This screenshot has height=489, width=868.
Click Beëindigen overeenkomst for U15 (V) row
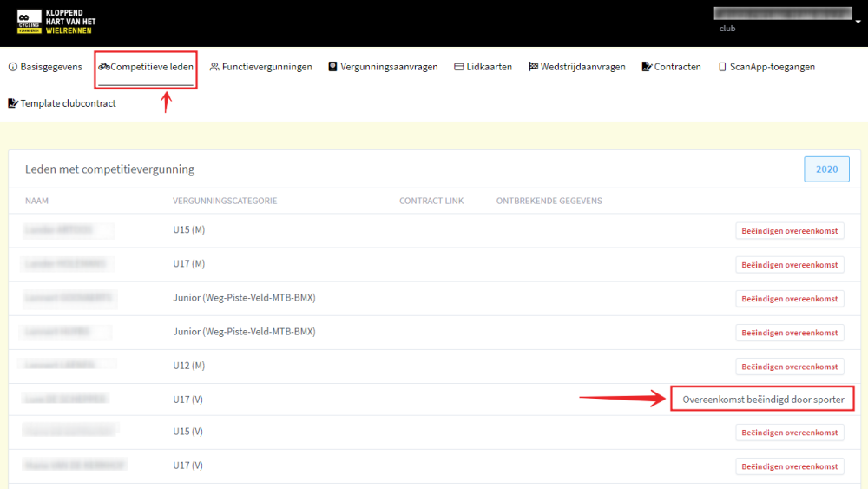pyautogui.click(x=789, y=433)
